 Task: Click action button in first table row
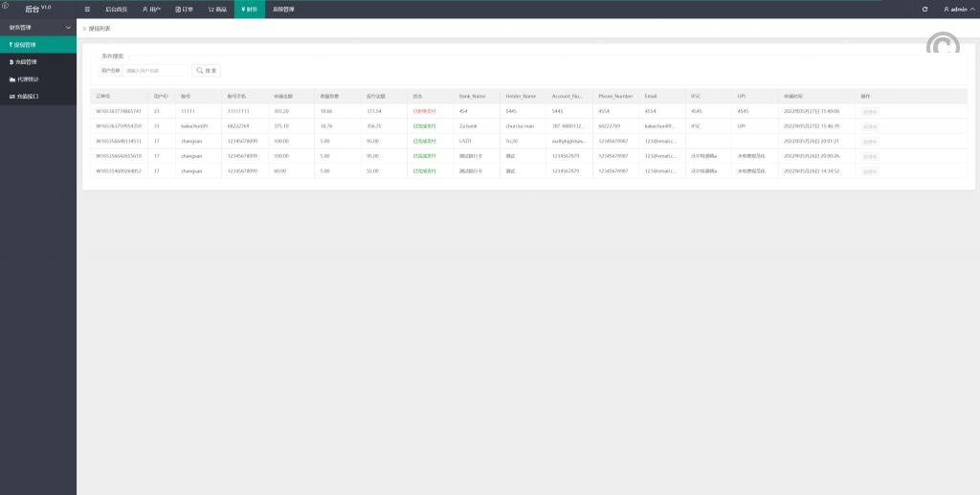(869, 112)
